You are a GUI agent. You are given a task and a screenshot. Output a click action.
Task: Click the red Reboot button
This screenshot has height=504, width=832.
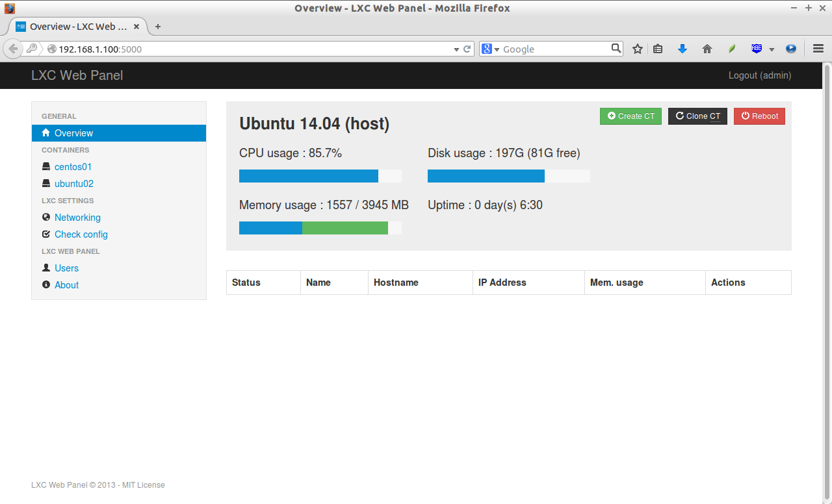point(759,116)
